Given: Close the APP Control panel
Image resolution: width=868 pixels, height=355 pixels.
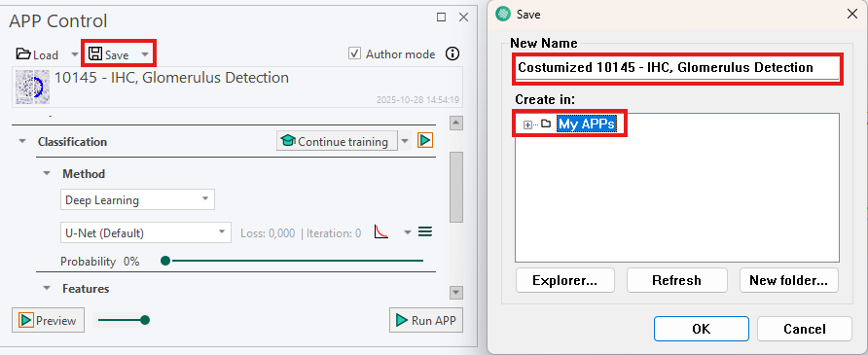Looking at the screenshot, I should point(464,18).
